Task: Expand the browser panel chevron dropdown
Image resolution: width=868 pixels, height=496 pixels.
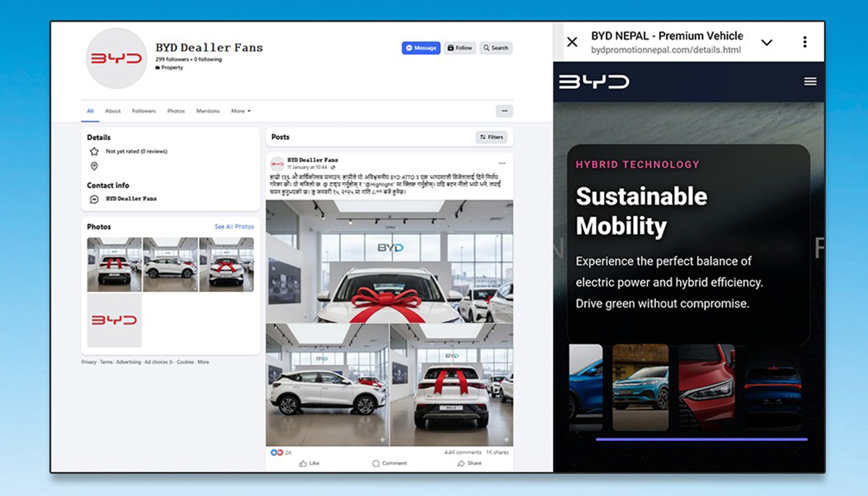Action: pos(767,43)
